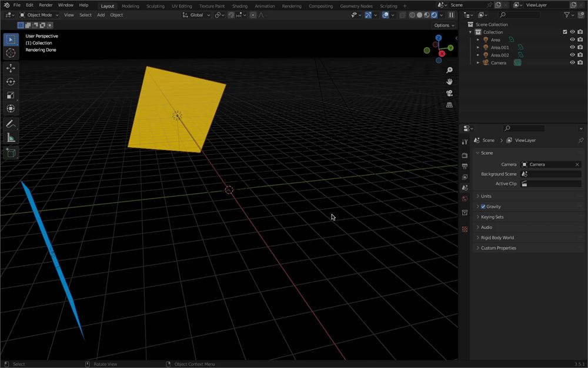Viewport: 588px width, 368px height.
Task: Open the Texture properties tab
Action: pyautogui.click(x=465, y=229)
